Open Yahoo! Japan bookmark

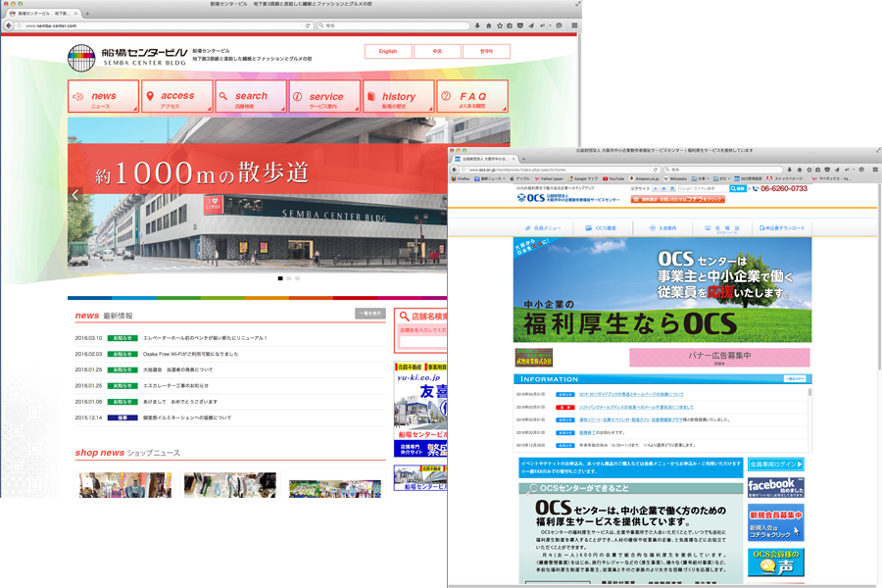(x=549, y=179)
